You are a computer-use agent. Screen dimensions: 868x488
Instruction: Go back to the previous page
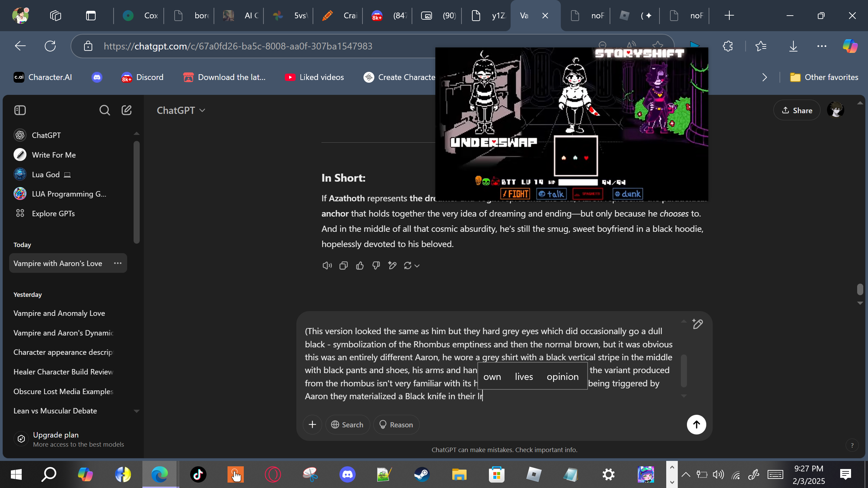click(x=20, y=46)
